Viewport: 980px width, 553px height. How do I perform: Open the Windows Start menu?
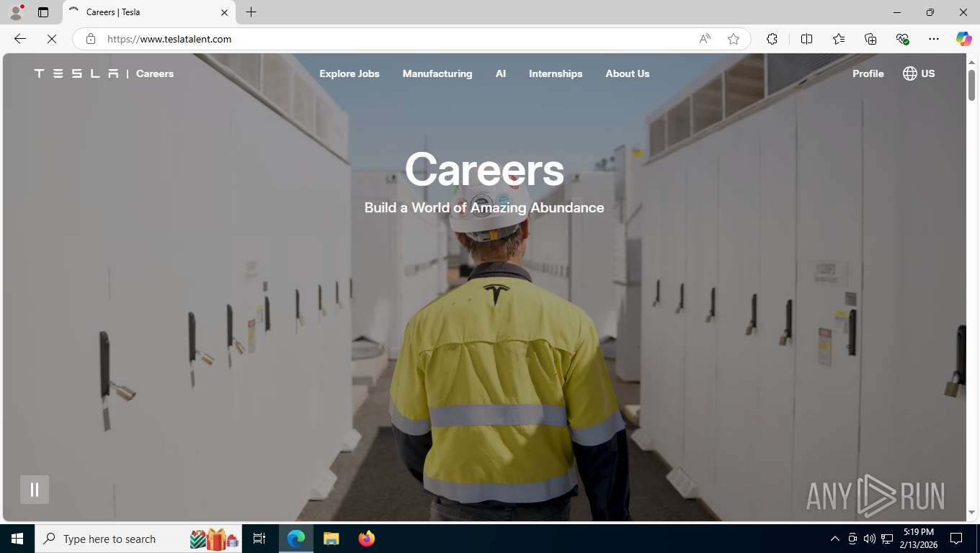click(17, 539)
